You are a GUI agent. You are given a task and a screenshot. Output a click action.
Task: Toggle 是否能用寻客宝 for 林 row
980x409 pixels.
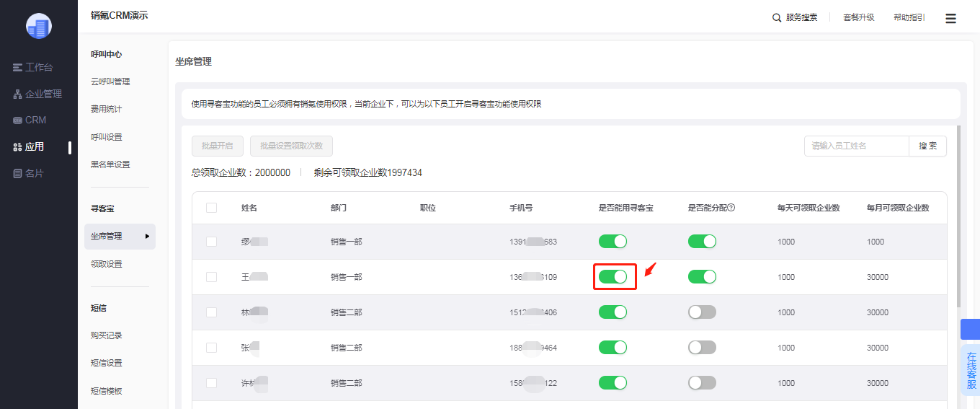coord(612,312)
